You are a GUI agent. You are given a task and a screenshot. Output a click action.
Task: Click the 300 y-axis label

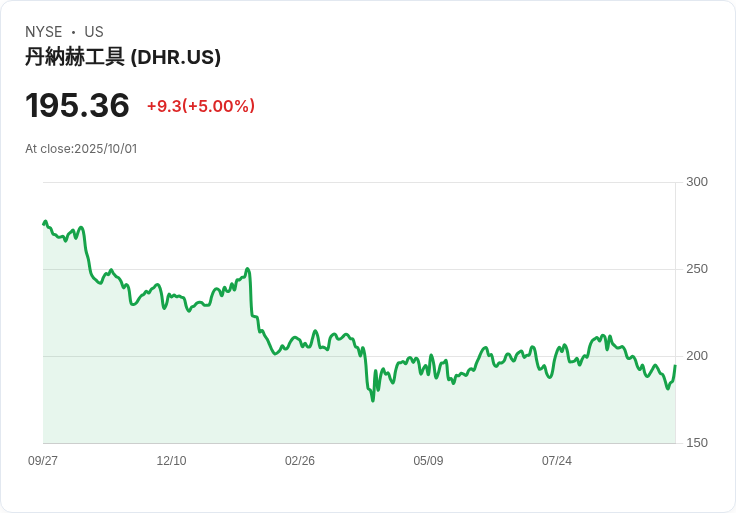697,182
